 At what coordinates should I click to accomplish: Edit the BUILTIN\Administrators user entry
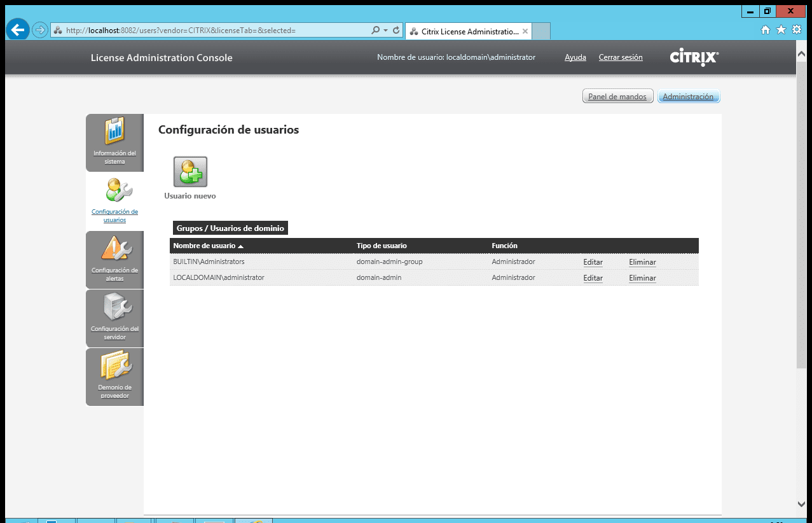pyautogui.click(x=593, y=262)
